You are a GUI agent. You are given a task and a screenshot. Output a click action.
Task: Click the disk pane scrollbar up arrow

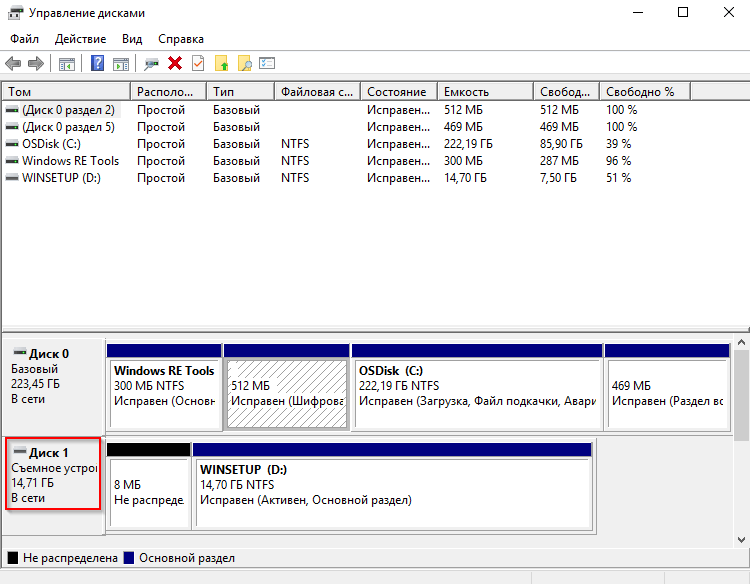click(x=741, y=342)
